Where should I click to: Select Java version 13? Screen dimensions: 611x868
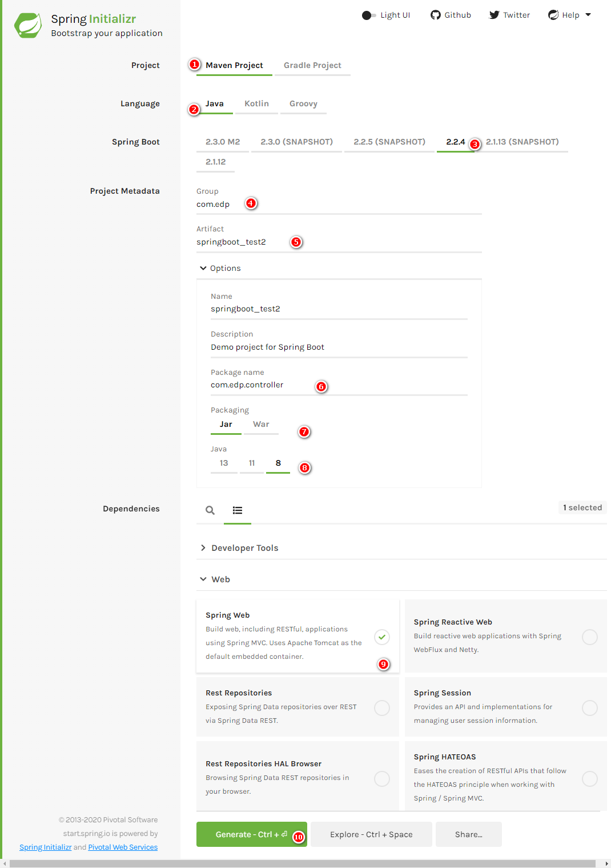(x=224, y=463)
